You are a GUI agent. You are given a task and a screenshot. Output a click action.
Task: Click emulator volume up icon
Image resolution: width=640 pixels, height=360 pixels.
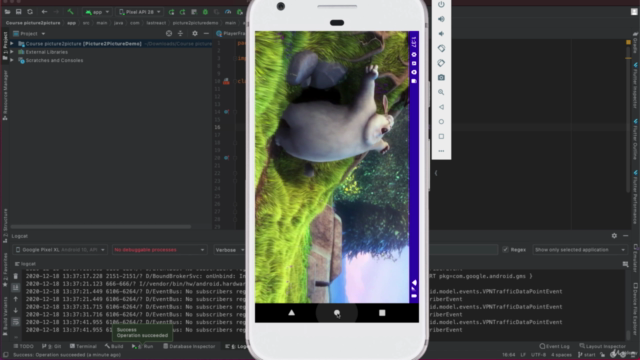point(441,19)
